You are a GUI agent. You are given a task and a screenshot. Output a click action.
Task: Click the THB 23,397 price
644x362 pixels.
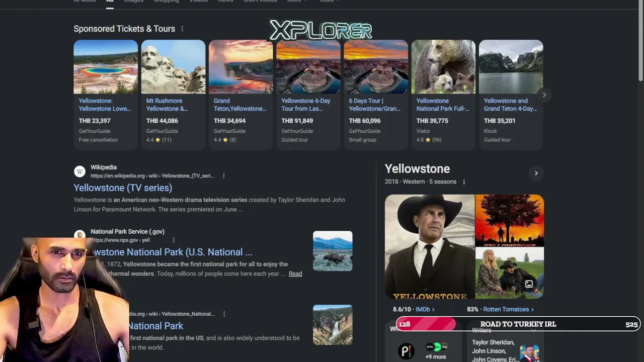pyautogui.click(x=95, y=121)
